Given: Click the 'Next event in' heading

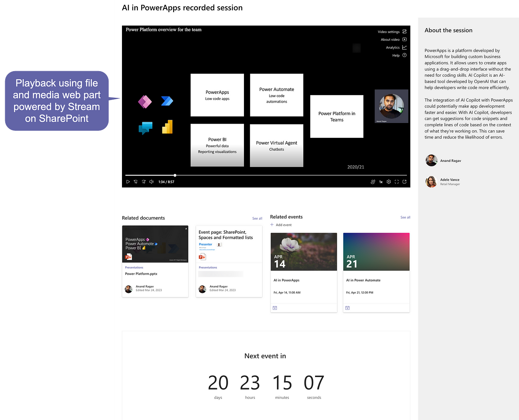Looking at the screenshot, I should click(x=265, y=356).
